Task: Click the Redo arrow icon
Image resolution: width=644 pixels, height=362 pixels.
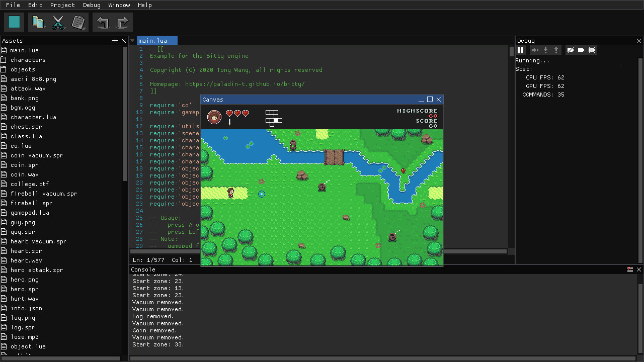Action: (122, 22)
